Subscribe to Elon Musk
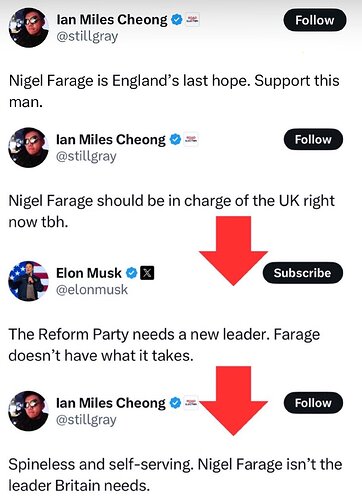The height and width of the screenshot is (500, 362). [x=303, y=273]
